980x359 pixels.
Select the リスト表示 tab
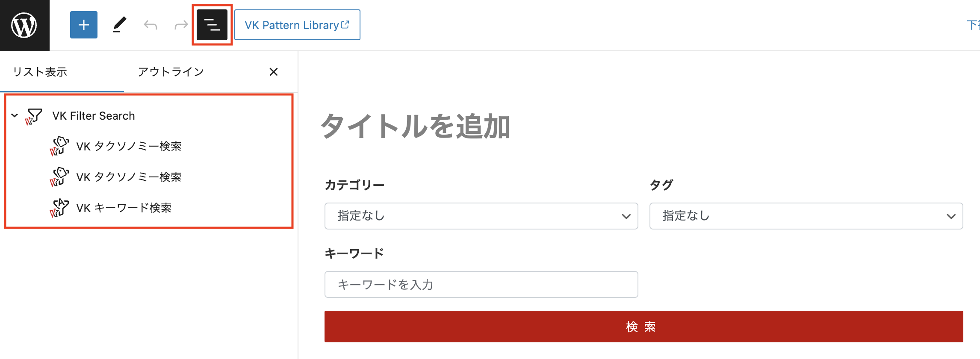[40, 72]
